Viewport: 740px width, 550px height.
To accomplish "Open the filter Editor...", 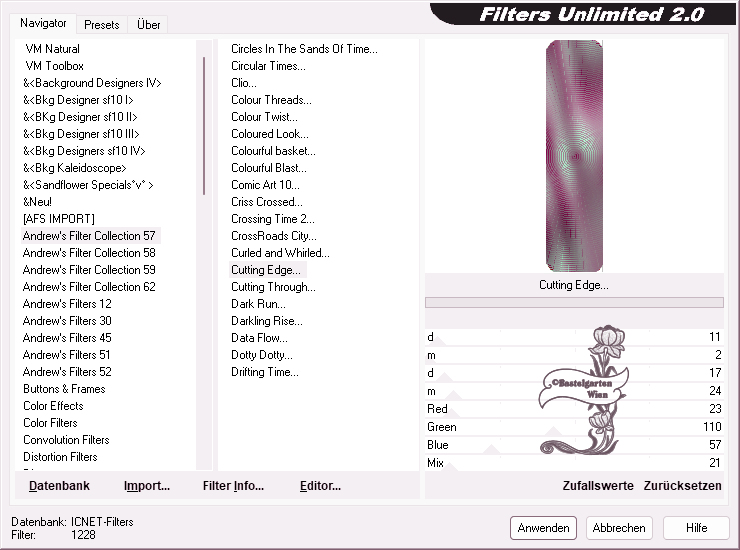I will tap(320, 486).
